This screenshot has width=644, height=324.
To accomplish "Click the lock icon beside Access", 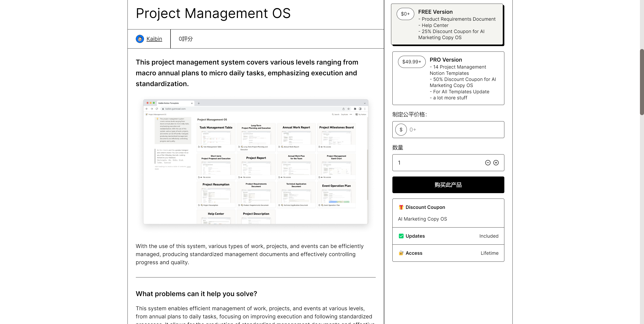I will [x=401, y=253].
